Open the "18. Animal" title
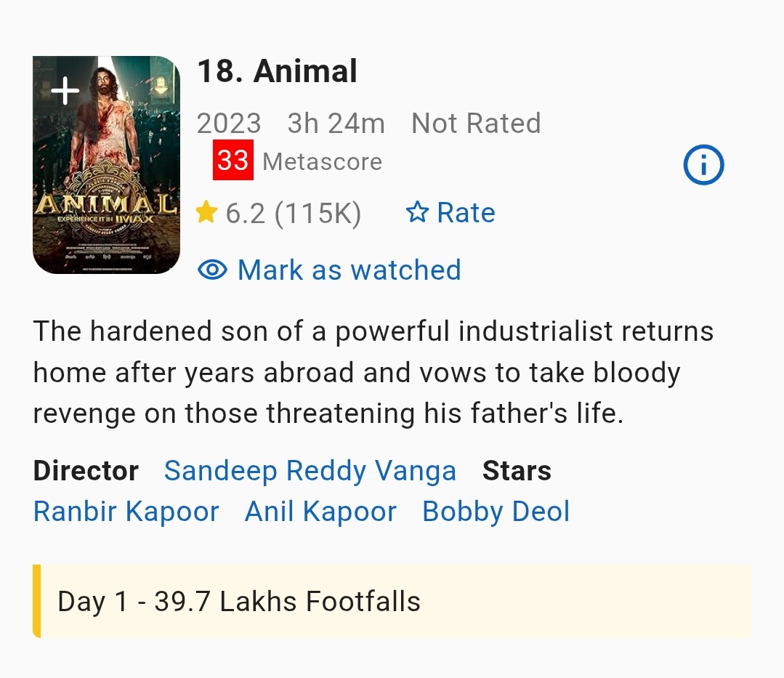The width and height of the screenshot is (784, 678). click(x=277, y=71)
